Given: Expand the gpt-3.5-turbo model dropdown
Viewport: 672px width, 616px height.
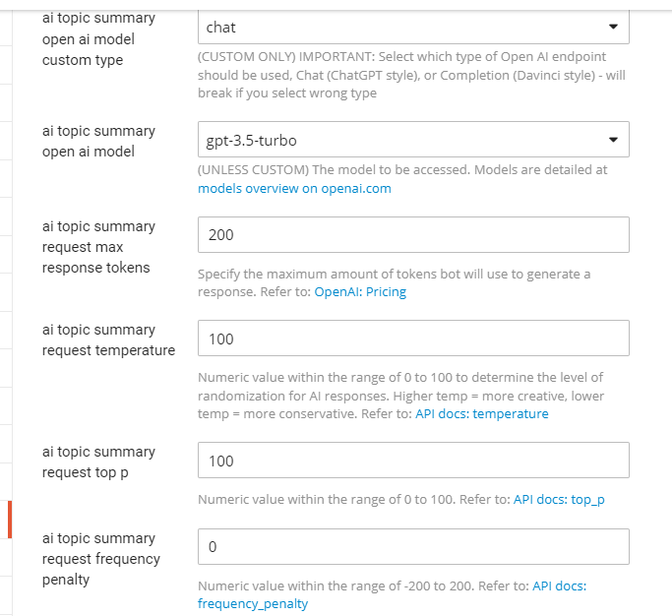Looking at the screenshot, I should pos(413,140).
